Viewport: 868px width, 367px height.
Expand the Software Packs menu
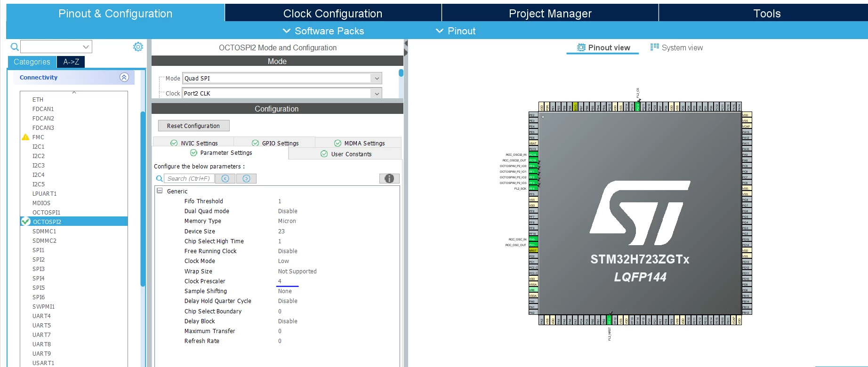tap(323, 31)
